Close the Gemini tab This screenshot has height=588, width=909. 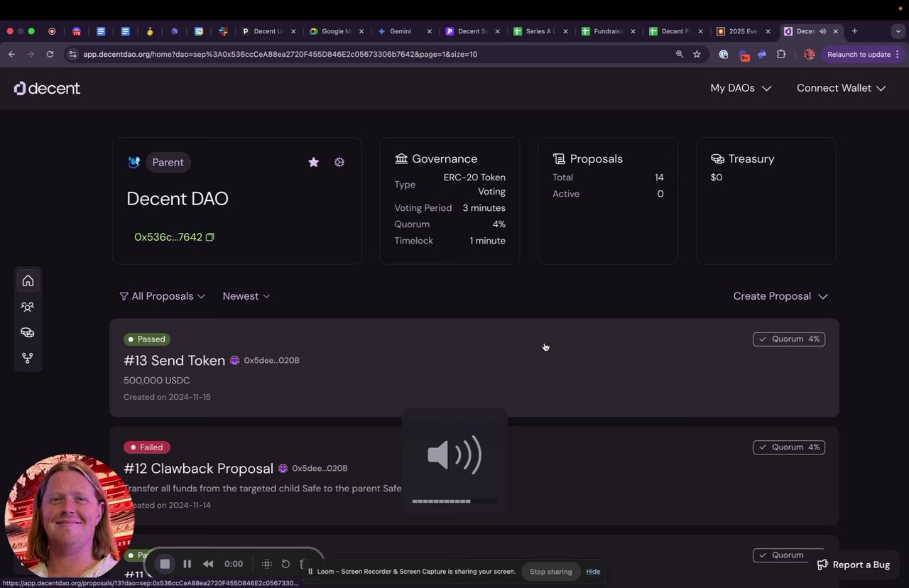[x=429, y=31]
